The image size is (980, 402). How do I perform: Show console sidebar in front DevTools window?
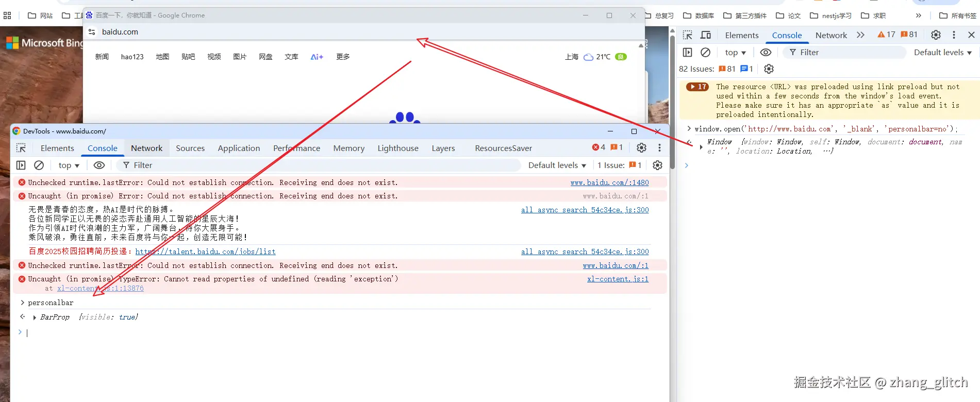pos(21,165)
